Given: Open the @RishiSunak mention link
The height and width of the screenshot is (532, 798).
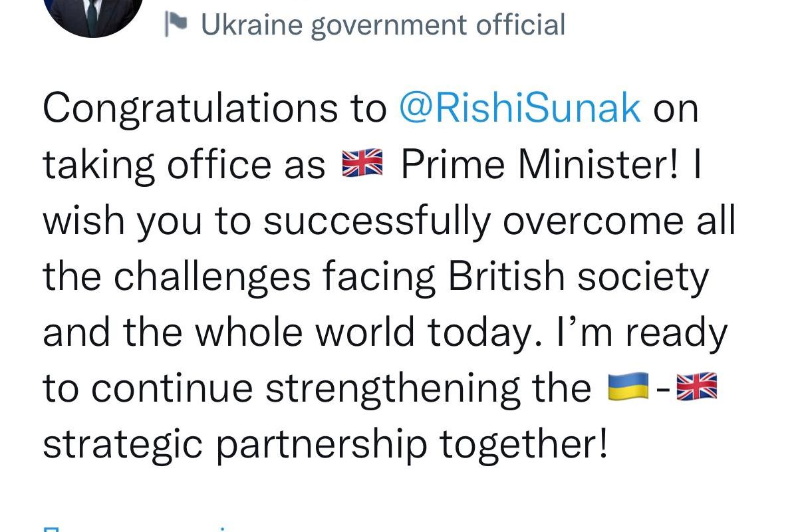Looking at the screenshot, I should pyautogui.click(x=519, y=108).
